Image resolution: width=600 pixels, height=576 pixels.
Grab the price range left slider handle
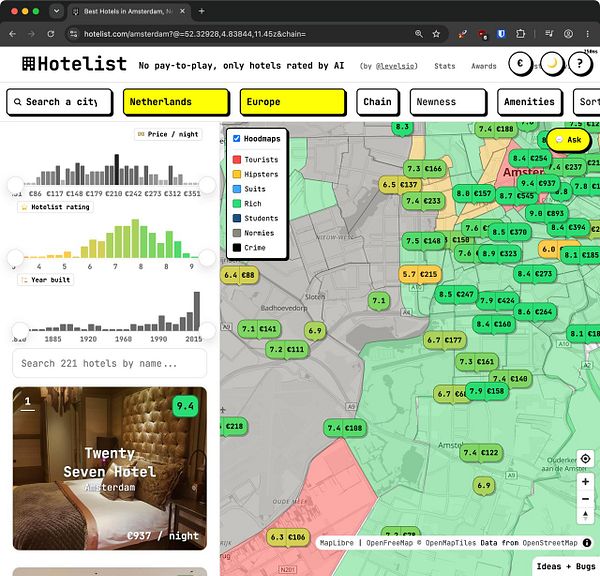(x=16, y=185)
